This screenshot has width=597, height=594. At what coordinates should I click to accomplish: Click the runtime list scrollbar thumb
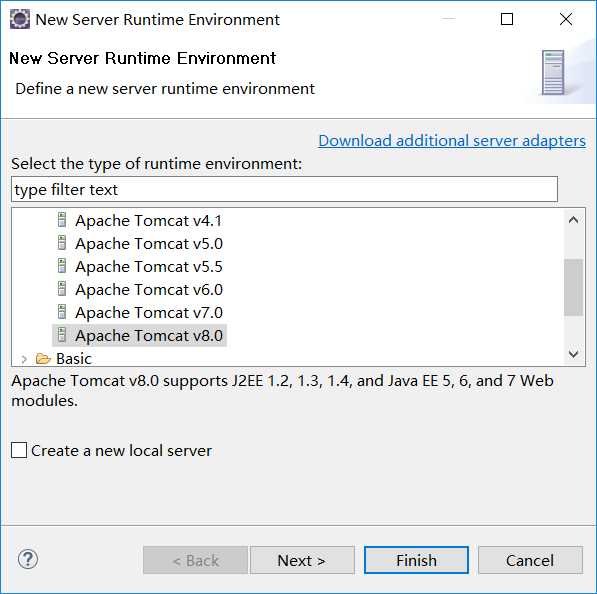(x=573, y=287)
